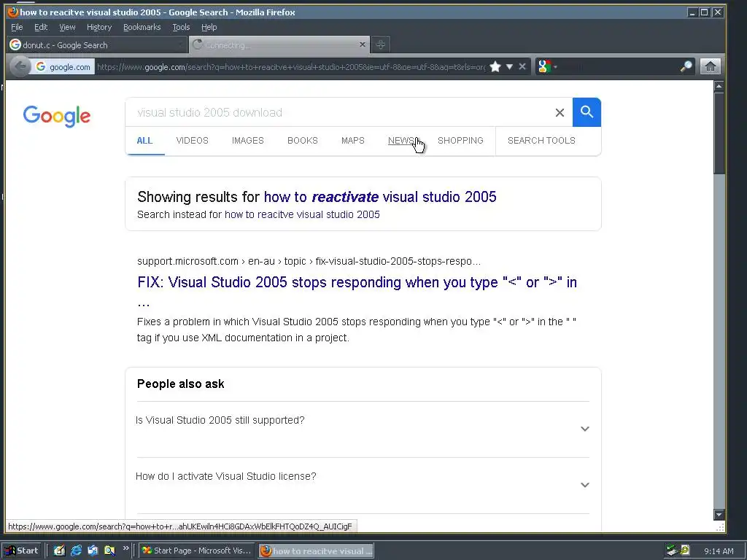Switch to the Connecting... tab
This screenshot has width=747, height=560.
[x=279, y=44]
